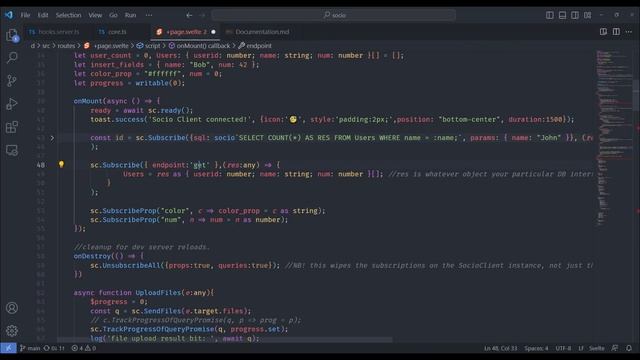
Task: Split the editor right
Action: (616, 31)
